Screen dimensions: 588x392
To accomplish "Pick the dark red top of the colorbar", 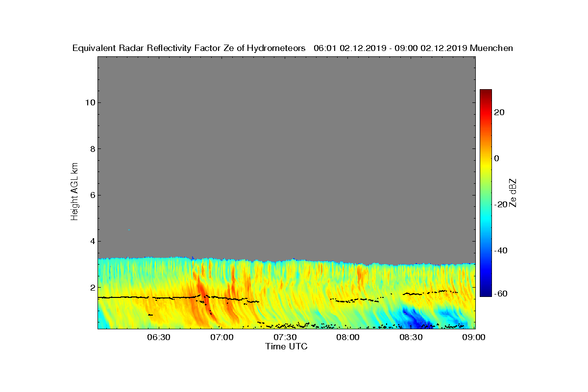I will pyautogui.click(x=486, y=92).
